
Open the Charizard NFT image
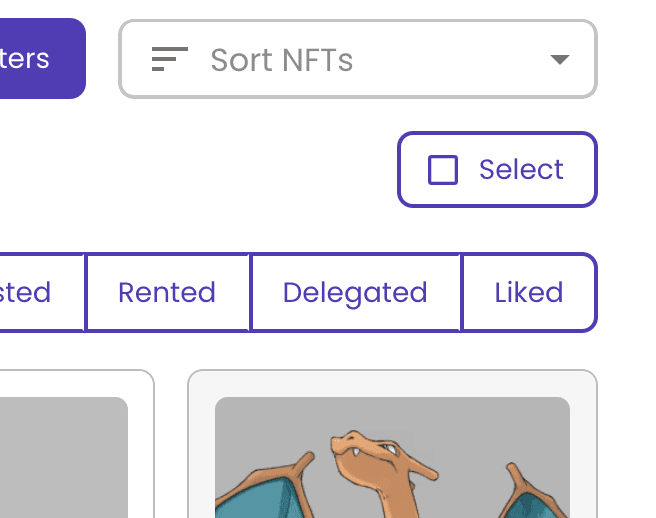point(392,457)
